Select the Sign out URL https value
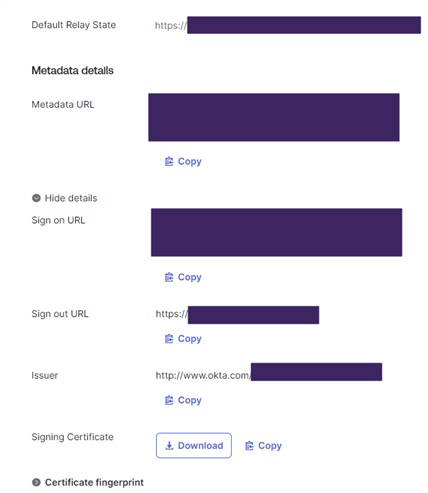This screenshot has height=493, width=428. tap(237, 315)
